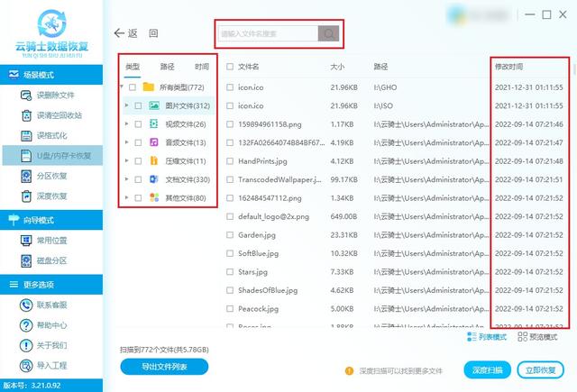The image size is (577, 392).
Task: Tick the 音频文件(13) checkbox
Action: tap(138, 142)
